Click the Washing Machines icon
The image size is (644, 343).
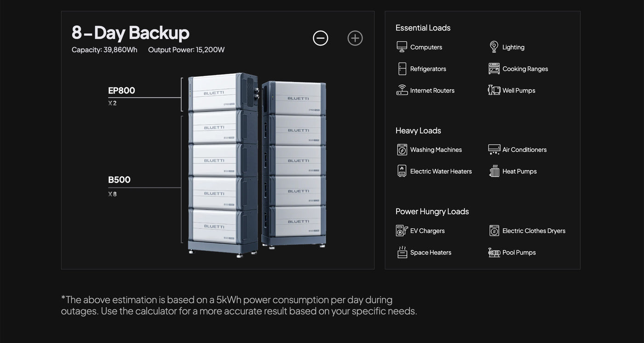tap(402, 150)
